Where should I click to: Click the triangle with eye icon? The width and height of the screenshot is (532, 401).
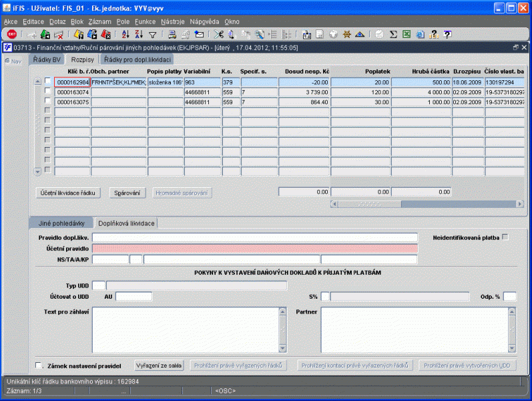(360, 34)
